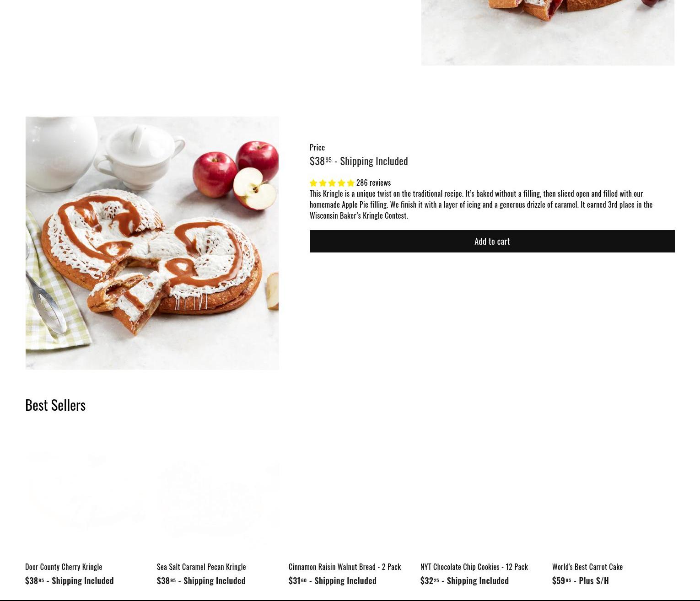Click the Kringle product description text
Screen dimensions: 700x601
coord(481,204)
